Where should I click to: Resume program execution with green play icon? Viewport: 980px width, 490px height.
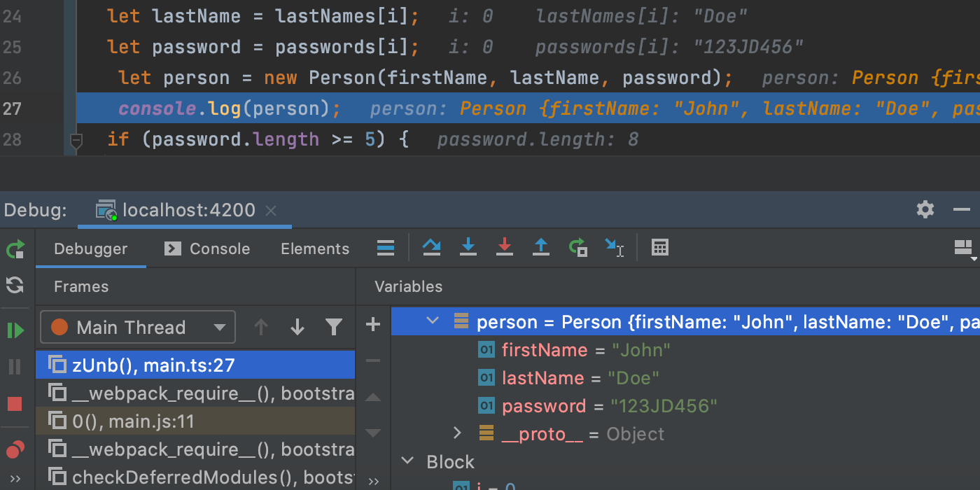(x=15, y=330)
